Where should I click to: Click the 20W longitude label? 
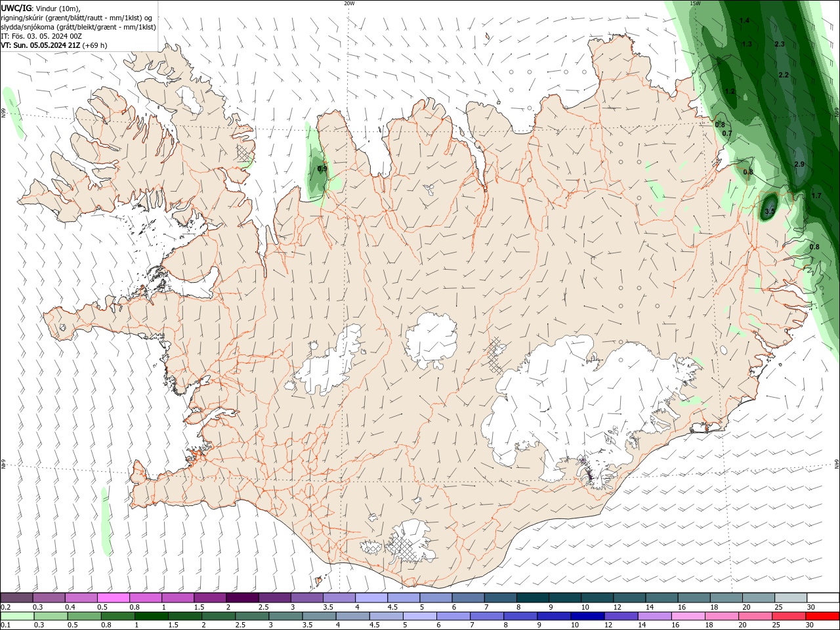click(x=349, y=3)
